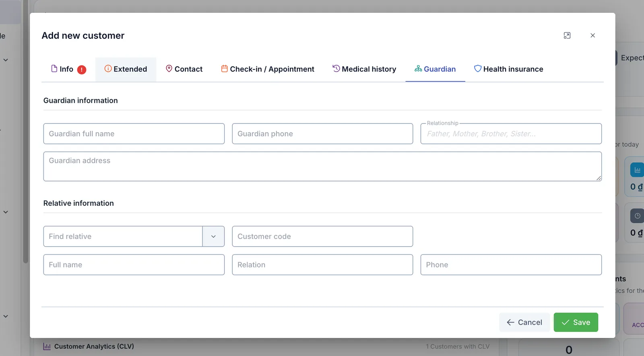The height and width of the screenshot is (356, 644).
Task: Click Customer Analytics (CLV) text behind dialog
Action: coord(94,346)
